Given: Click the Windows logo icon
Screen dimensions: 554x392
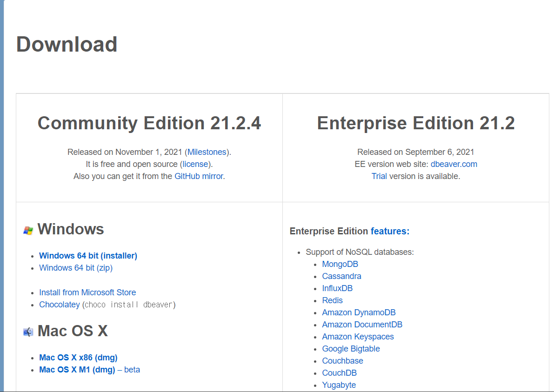Looking at the screenshot, I should (28, 231).
